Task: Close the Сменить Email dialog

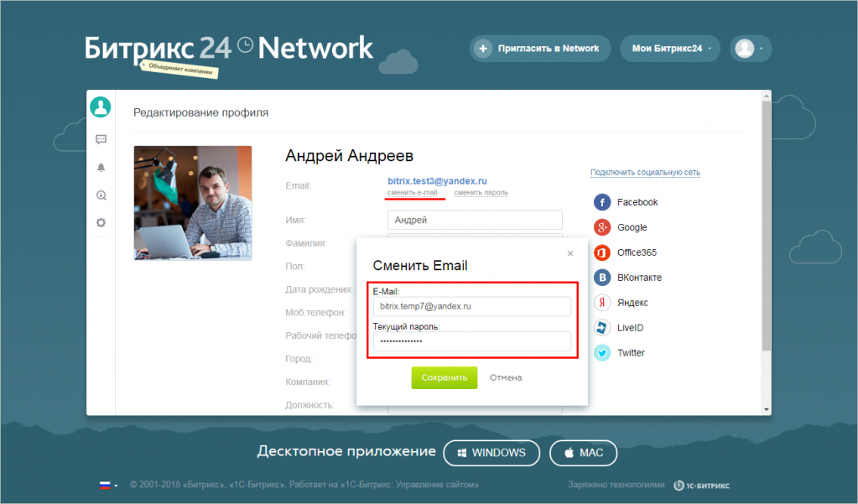Action: [570, 253]
